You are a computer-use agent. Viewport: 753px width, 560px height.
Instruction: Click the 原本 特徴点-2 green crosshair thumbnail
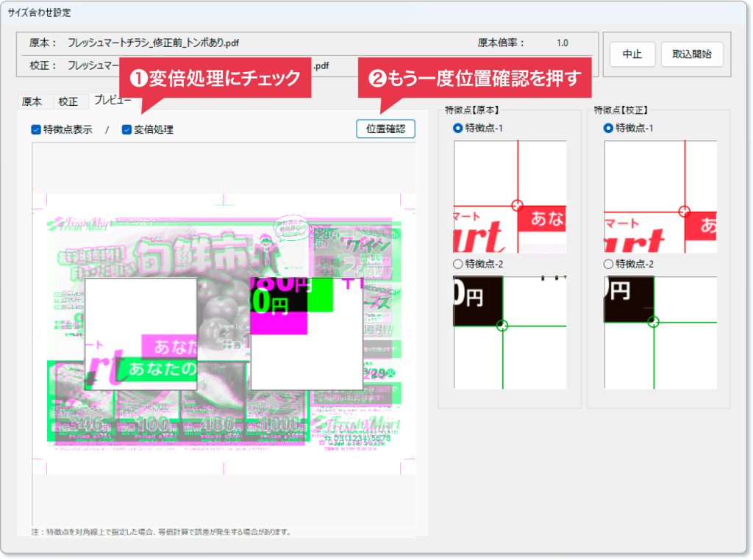tap(510, 332)
